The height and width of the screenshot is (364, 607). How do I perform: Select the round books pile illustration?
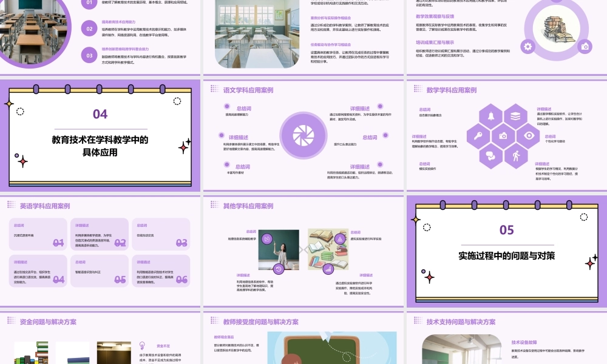coord(556,29)
